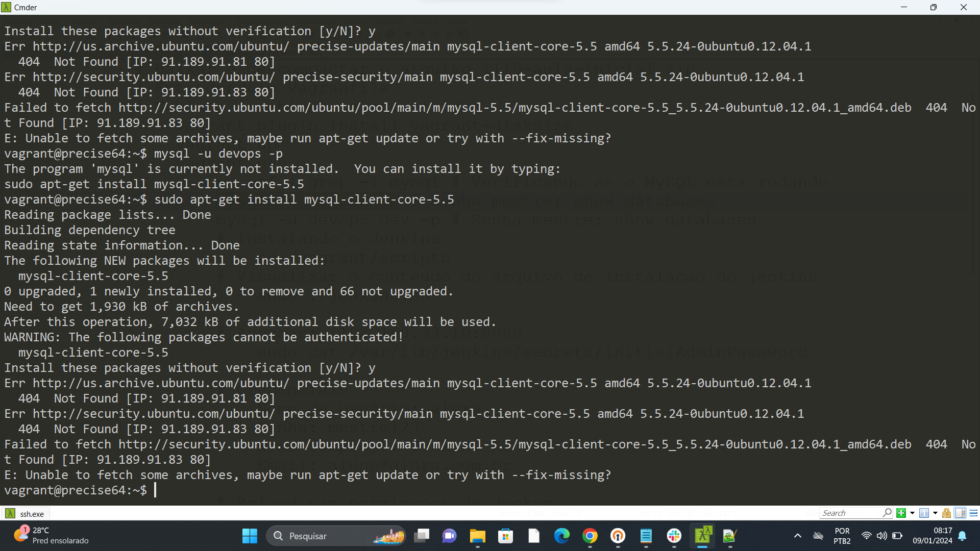Open the volume speaker tray icon

(881, 536)
